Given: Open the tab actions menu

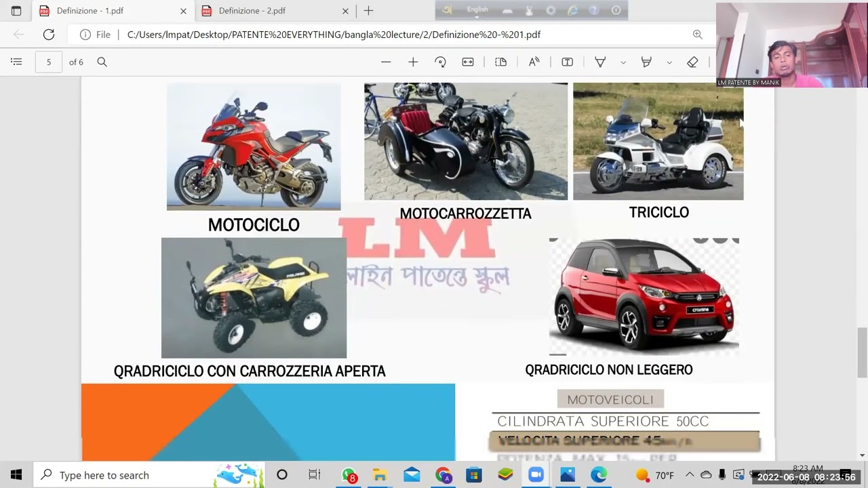Looking at the screenshot, I should coord(16,11).
